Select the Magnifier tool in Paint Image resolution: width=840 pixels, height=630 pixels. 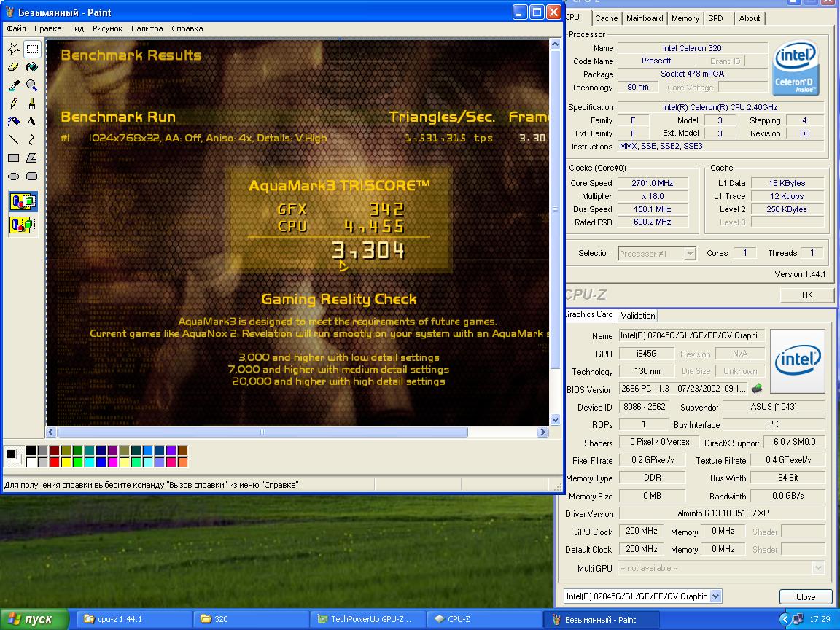pyautogui.click(x=32, y=85)
